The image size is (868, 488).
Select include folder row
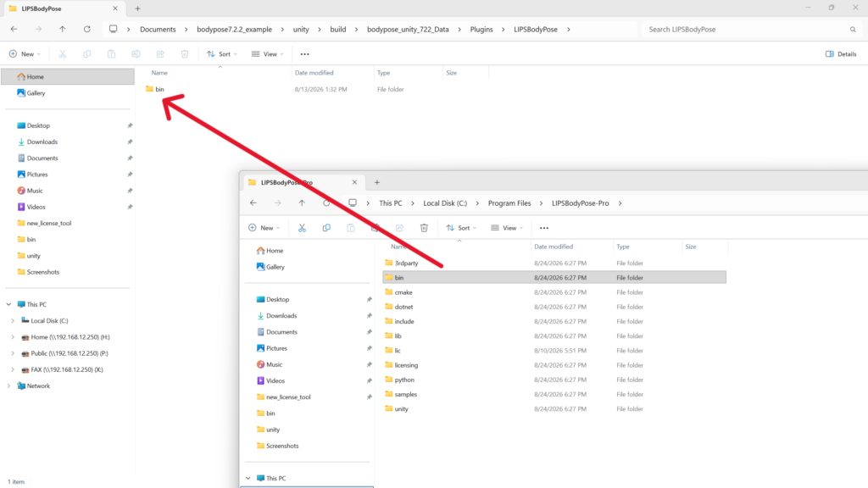coord(554,321)
